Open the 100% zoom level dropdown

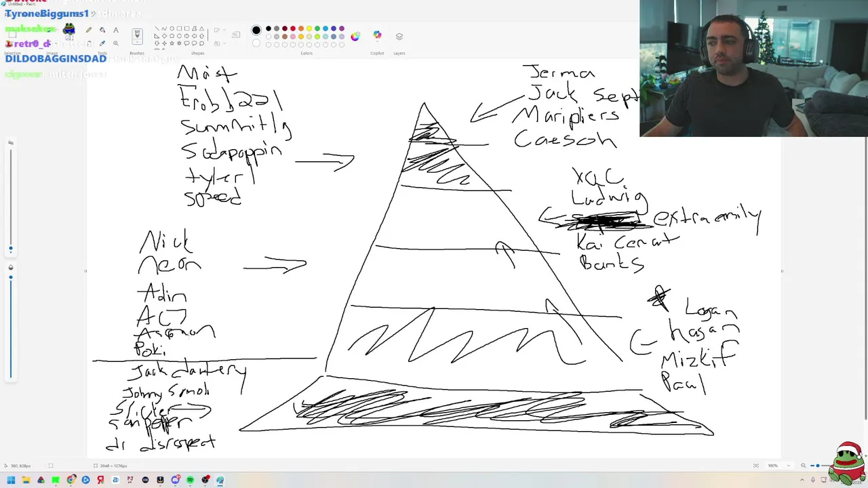coord(779,466)
